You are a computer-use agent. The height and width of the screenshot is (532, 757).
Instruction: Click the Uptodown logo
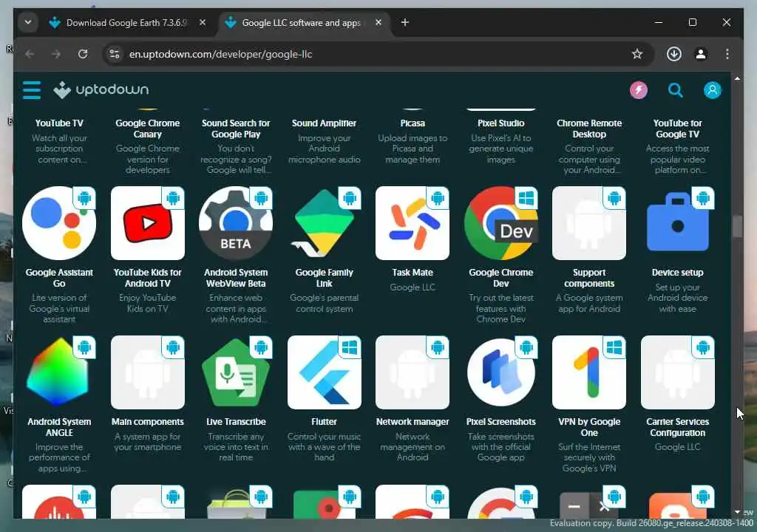[101, 90]
